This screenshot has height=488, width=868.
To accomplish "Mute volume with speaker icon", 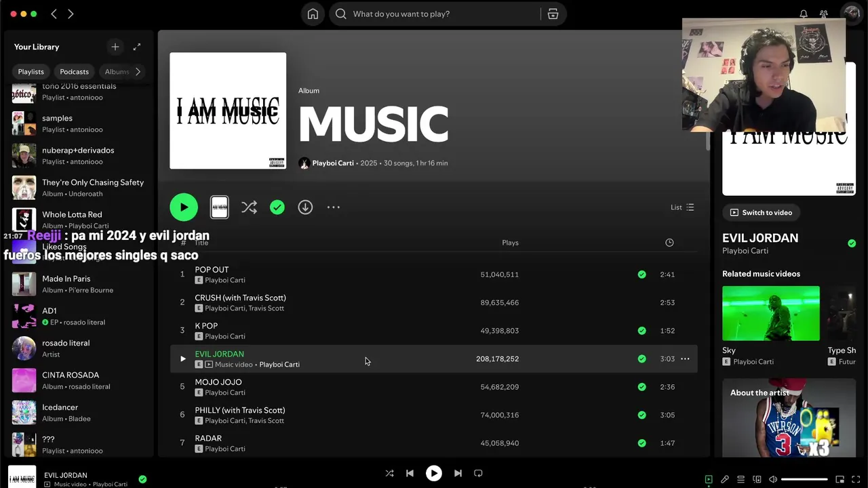I will pyautogui.click(x=773, y=479).
